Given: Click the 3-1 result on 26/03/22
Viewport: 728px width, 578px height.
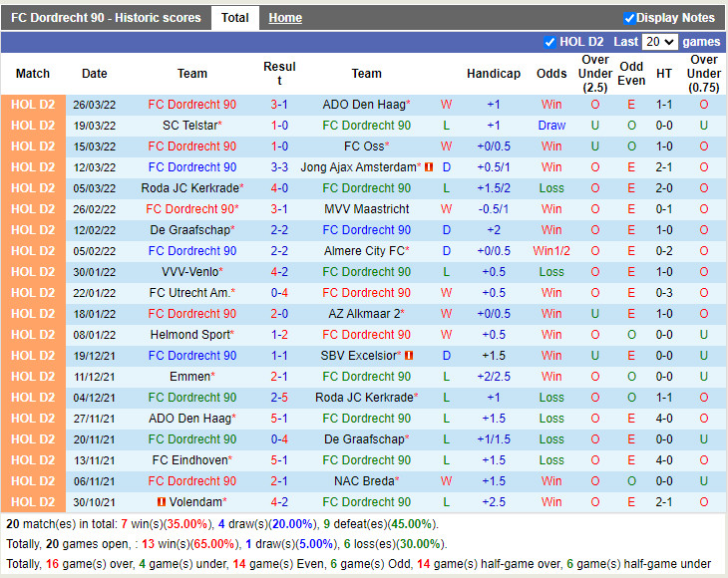Looking at the screenshot, I should click(x=279, y=105).
